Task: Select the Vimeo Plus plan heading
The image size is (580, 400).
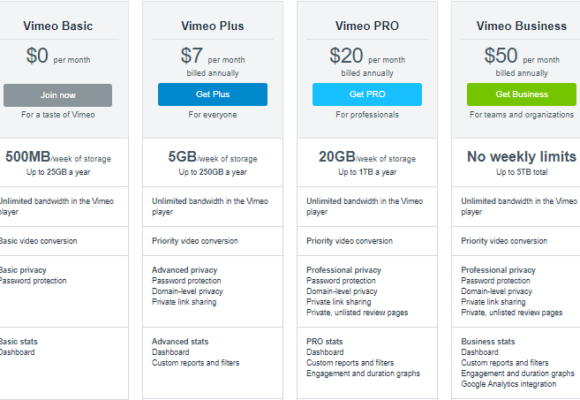Action: [x=213, y=26]
